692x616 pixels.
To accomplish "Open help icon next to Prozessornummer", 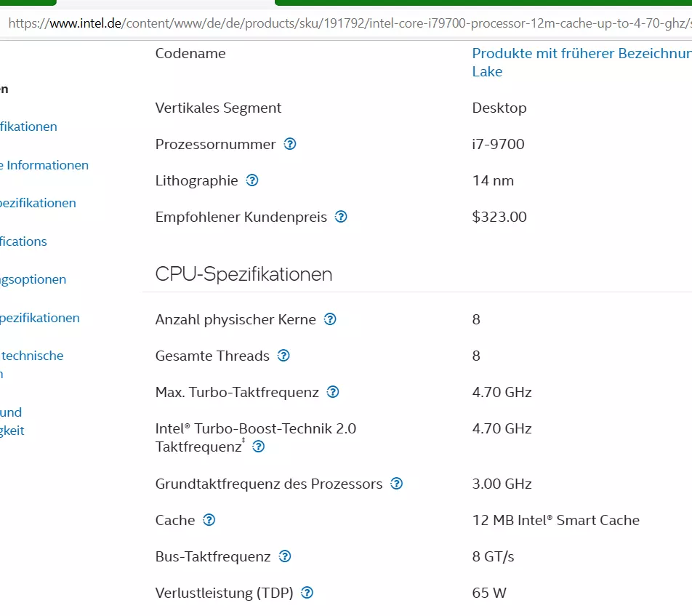I will (290, 144).
